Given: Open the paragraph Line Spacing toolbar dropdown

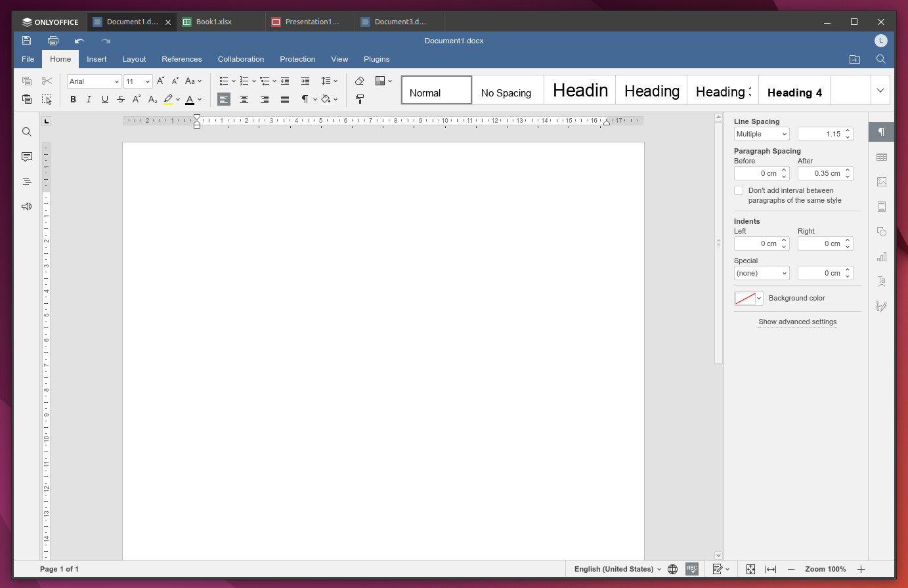Looking at the screenshot, I should coord(329,81).
